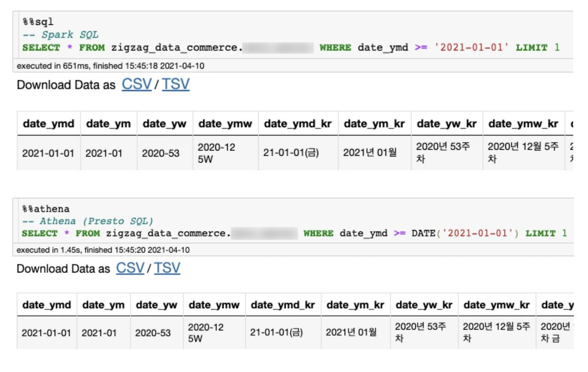This screenshot has height=372, width=588.
Task: Click 'zigzag_data_commerce.' in the Athena query
Action: pos(169,233)
